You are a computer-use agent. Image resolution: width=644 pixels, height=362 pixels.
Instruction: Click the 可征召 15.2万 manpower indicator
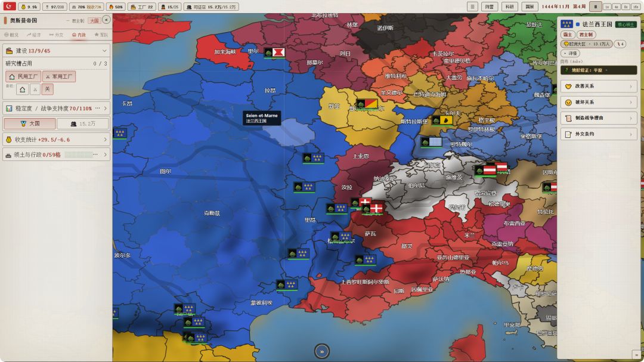[211, 7]
